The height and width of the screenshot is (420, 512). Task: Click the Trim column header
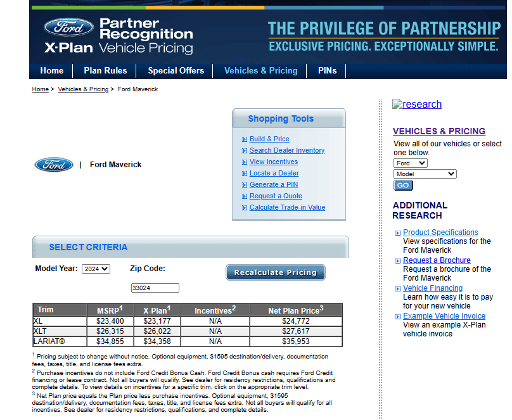click(60, 310)
